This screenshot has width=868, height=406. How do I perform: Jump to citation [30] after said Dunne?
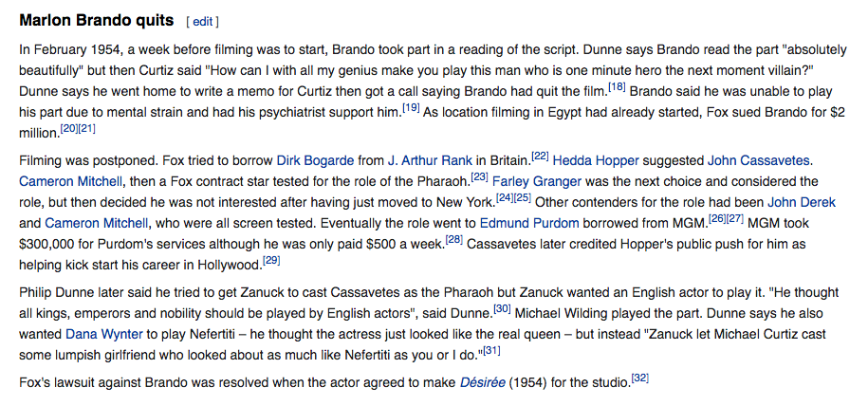(x=502, y=309)
